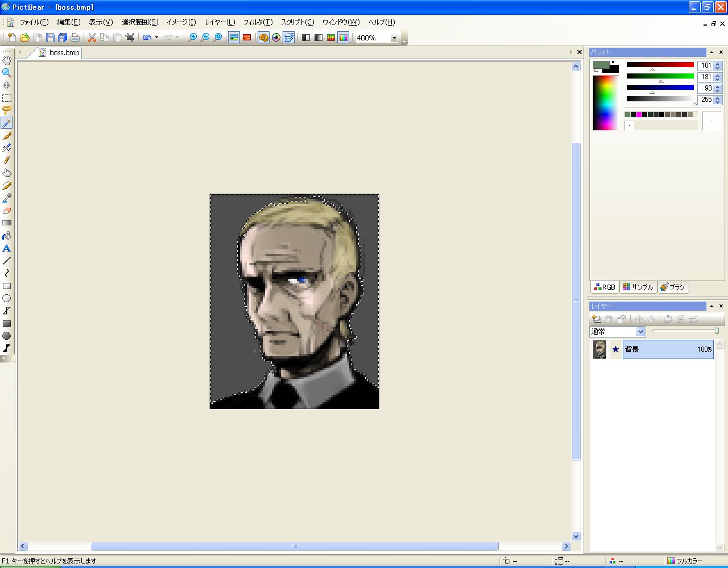The height and width of the screenshot is (568, 728).
Task: Toggle the palette panel toolbar button
Action: (263, 38)
